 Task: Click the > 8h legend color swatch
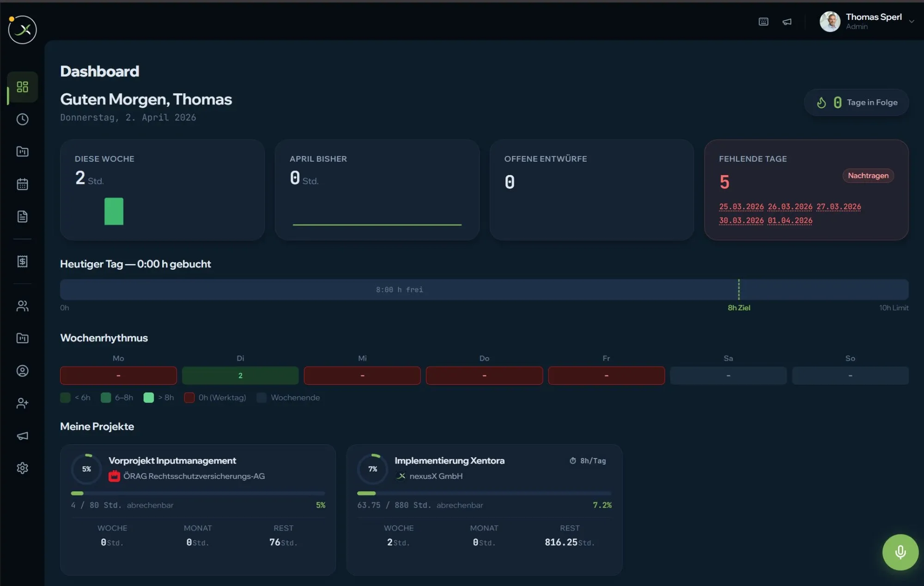tap(148, 398)
